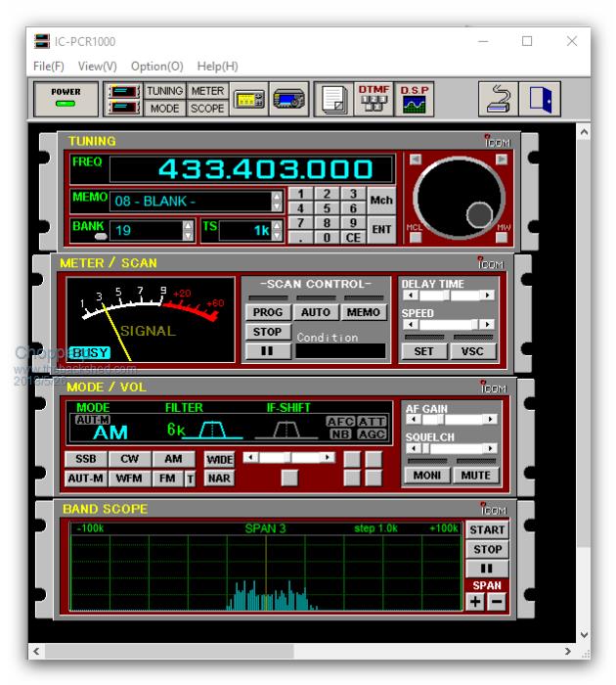Toggle the T tone squelch button
The image size is (616, 685).
point(190,479)
